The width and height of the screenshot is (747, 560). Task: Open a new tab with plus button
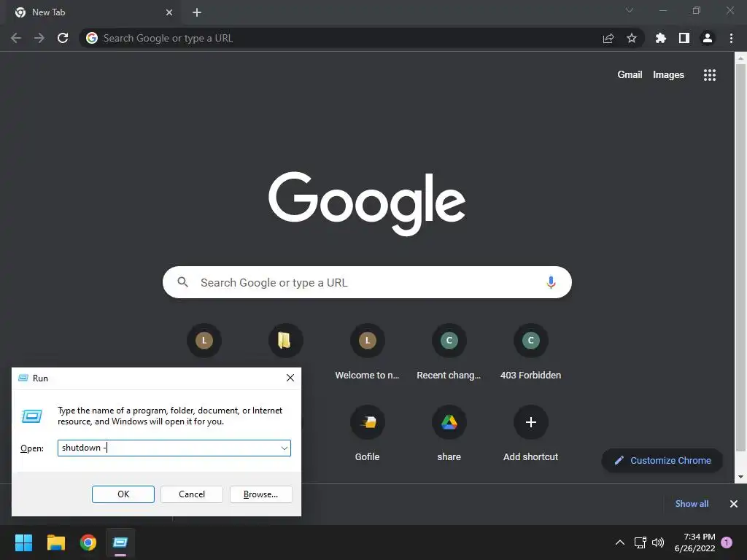pyautogui.click(x=197, y=12)
